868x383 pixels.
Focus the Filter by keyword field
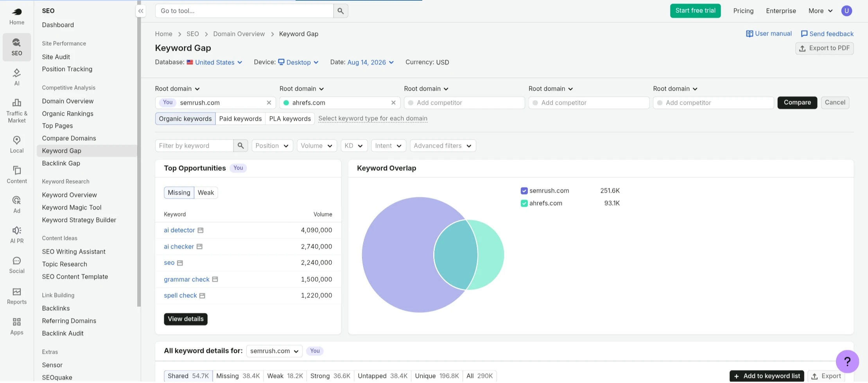tap(194, 146)
